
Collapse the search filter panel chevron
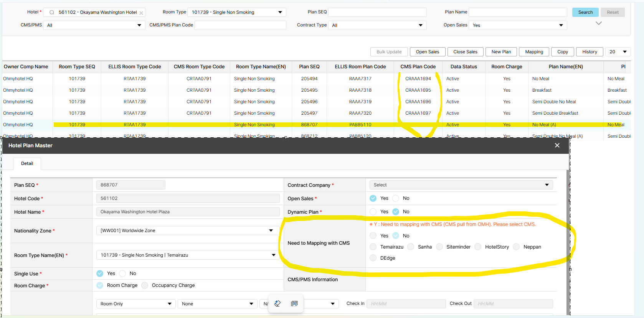(598, 23)
